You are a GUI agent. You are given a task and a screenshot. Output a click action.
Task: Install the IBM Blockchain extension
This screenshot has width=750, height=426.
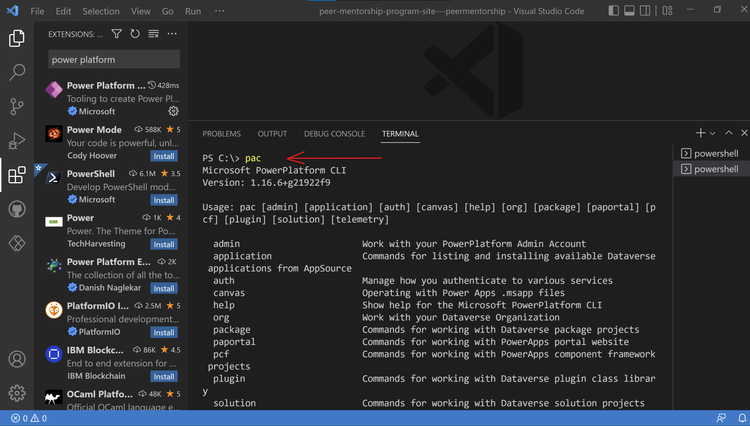coord(164,377)
